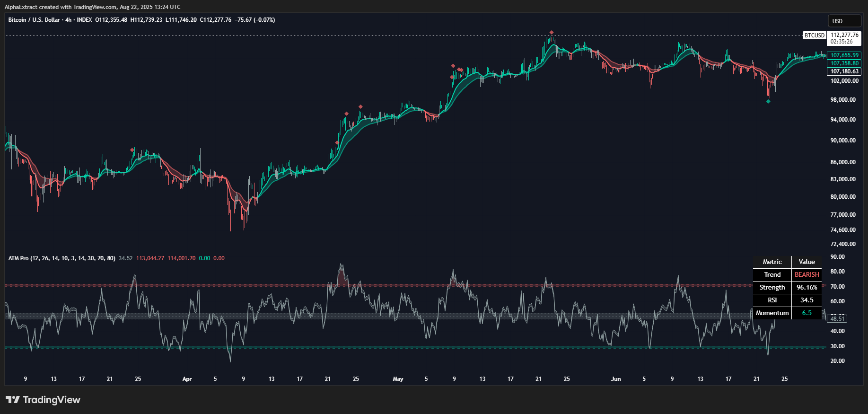Click the 98,000.00 price axis label
868x414 pixels.
pyautogui.click(x=843, y=100)
